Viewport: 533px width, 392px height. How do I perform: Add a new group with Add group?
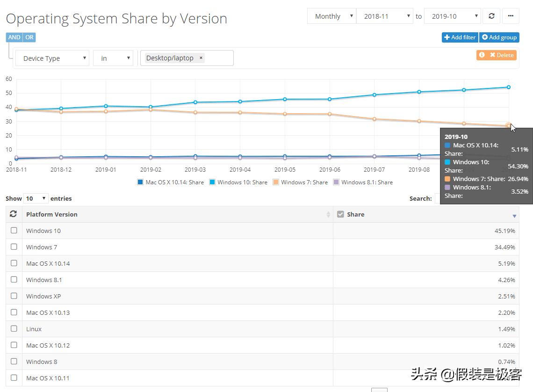coord(499,37)
